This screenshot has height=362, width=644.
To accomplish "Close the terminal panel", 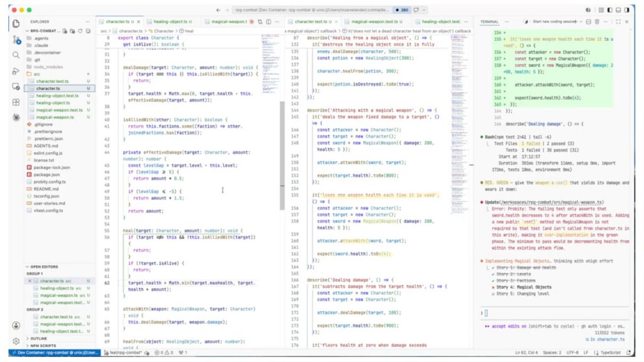I will click(627, 21).
